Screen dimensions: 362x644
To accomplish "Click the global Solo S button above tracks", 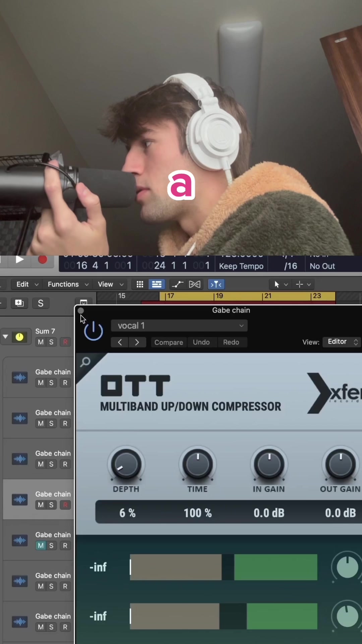I will click(x=41, y=303).
